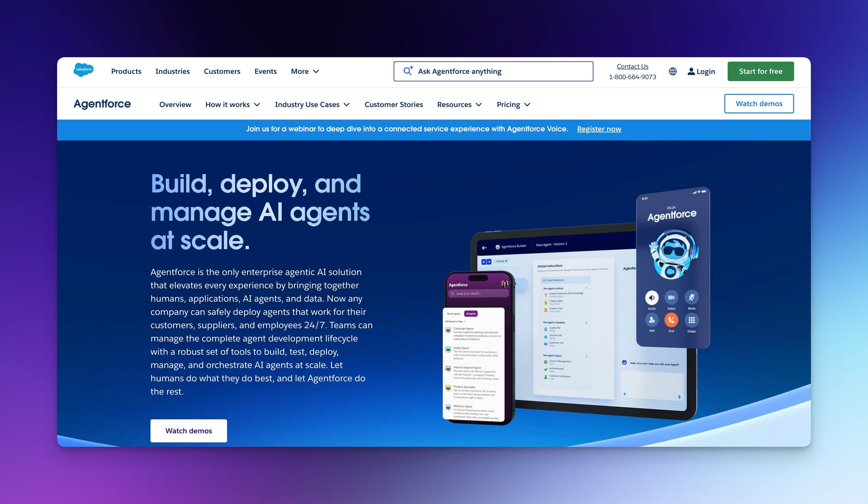Expand the Pricing dropdown
This screenshot has height=504, width=868.
513,104
